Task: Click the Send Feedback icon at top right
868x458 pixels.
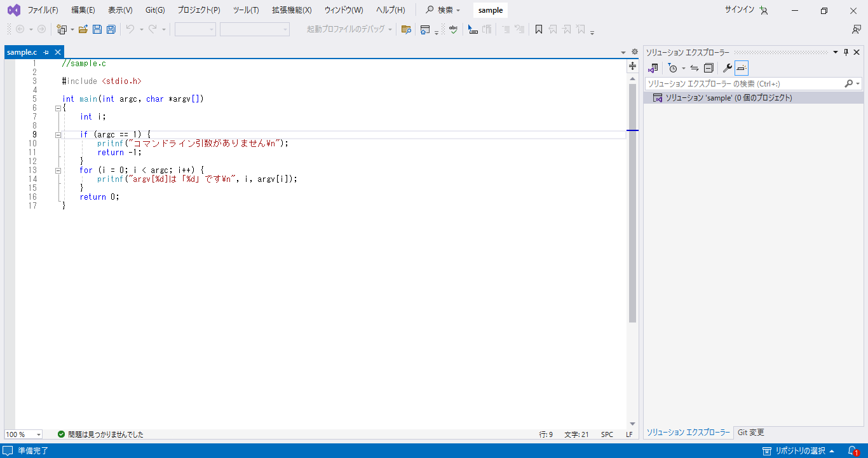Action: 856,29
